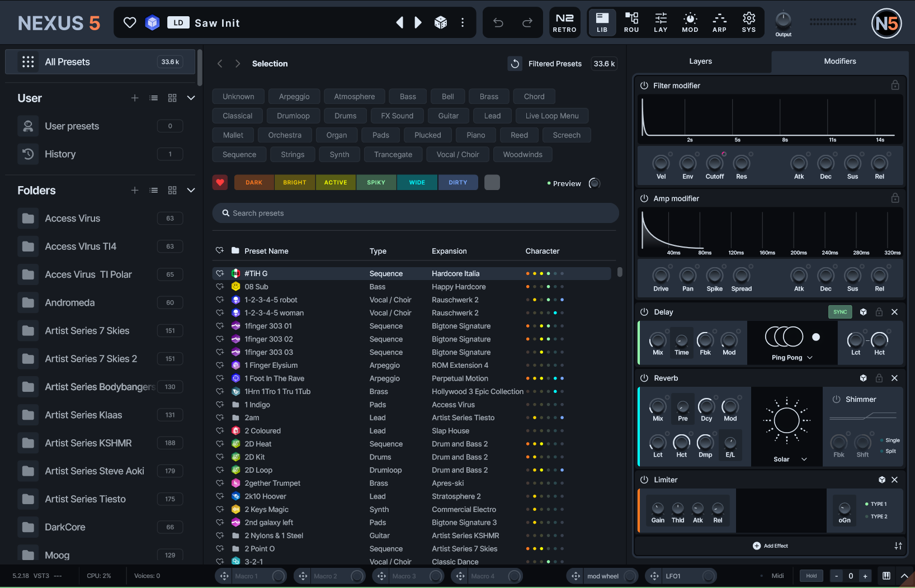Filter presets by Arpeggio tag

pyautogui.click(x=294, y=97)
